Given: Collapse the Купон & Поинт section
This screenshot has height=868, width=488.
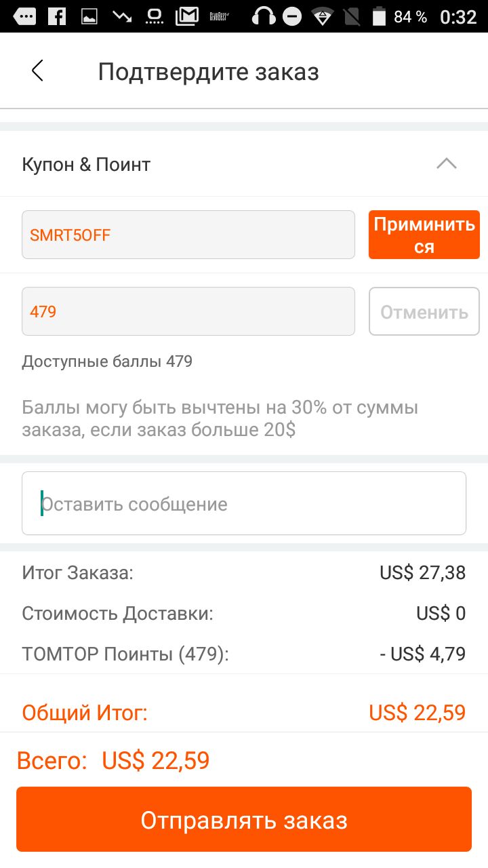Looking at the screenshot, I should point(447,164).
